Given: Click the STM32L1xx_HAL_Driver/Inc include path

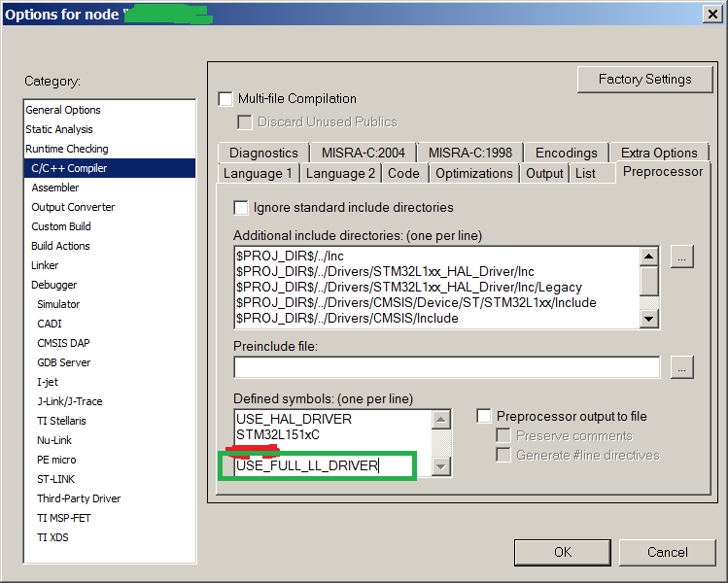Looking at the screenshot, I should click(x=385, y=271).
